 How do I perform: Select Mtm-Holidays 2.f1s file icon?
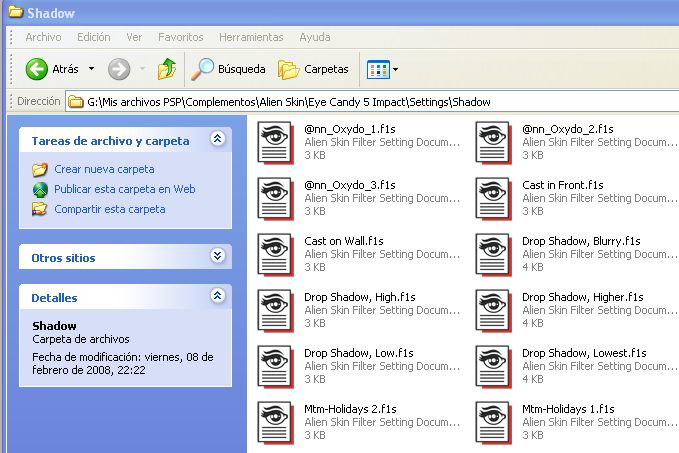(275, 423)
